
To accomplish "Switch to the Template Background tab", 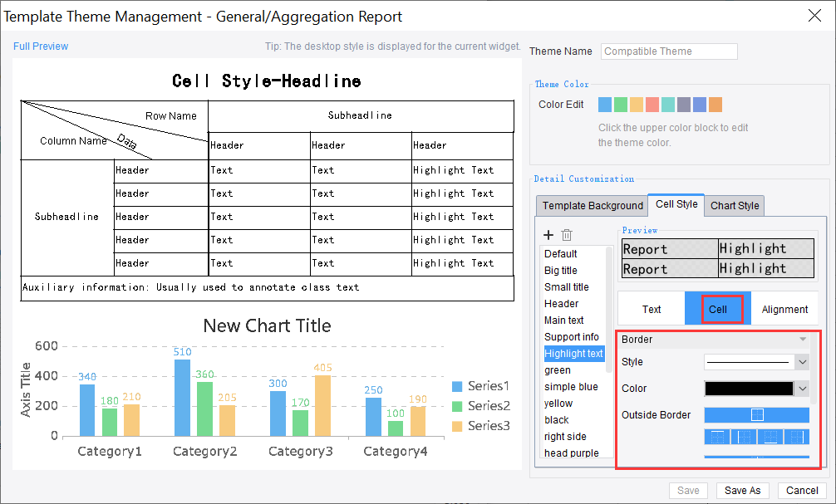I will click(x=592, y=205).
